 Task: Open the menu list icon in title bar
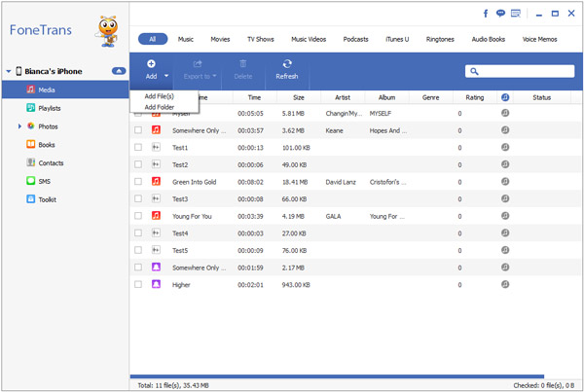click(516, 14)
